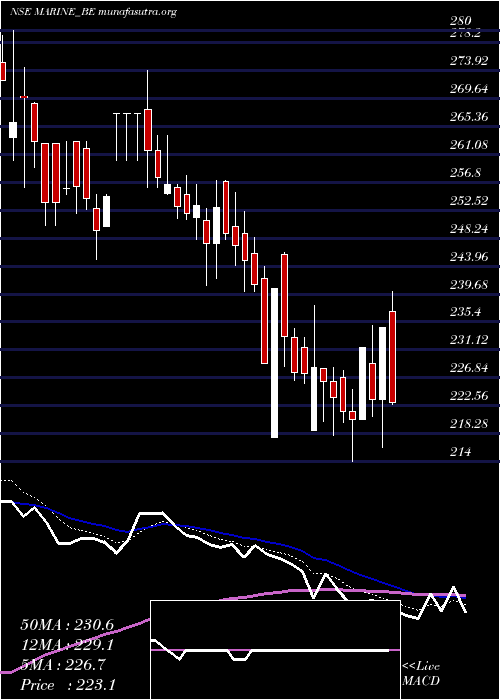Click the 256.8 price axis label
The height and width of the screenshot is (700, 500).
(465, 173)
